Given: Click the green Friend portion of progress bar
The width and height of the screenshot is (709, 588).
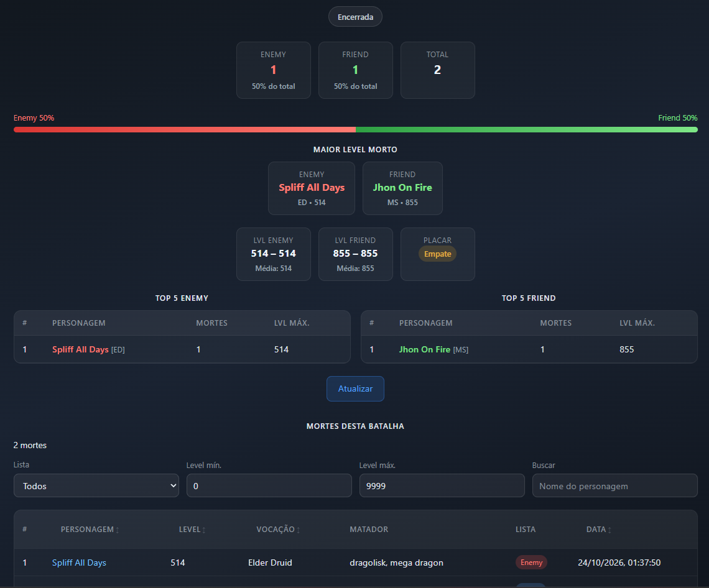Looking at the screenshot, I should pyautogui.click(x=527, y=130).
